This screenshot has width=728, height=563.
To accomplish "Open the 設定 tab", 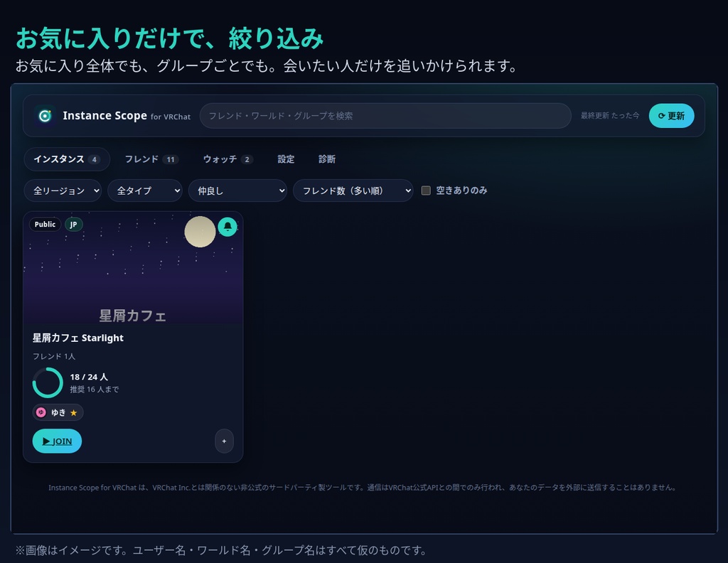I will click(286, 159).
